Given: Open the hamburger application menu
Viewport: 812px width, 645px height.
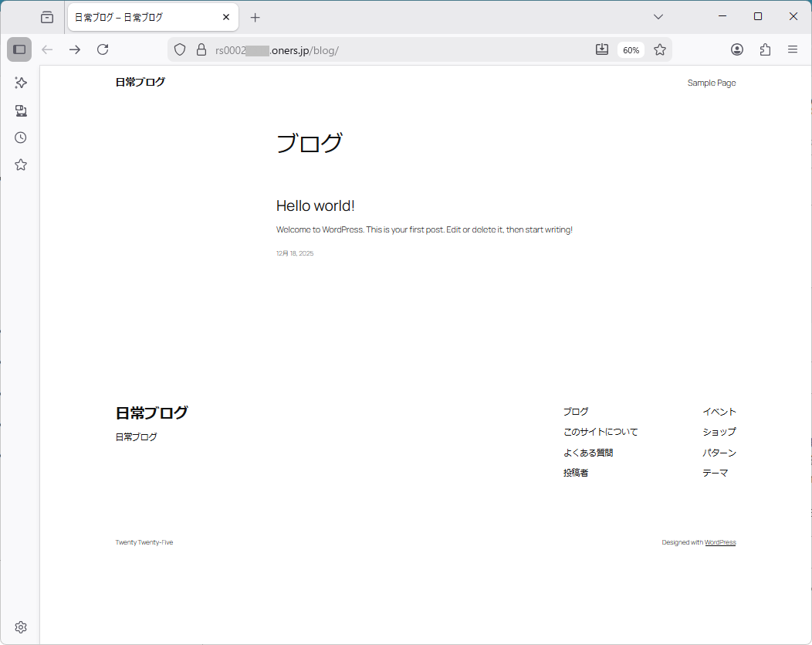Looking at the screenshot, I should [x=793, y=49].
